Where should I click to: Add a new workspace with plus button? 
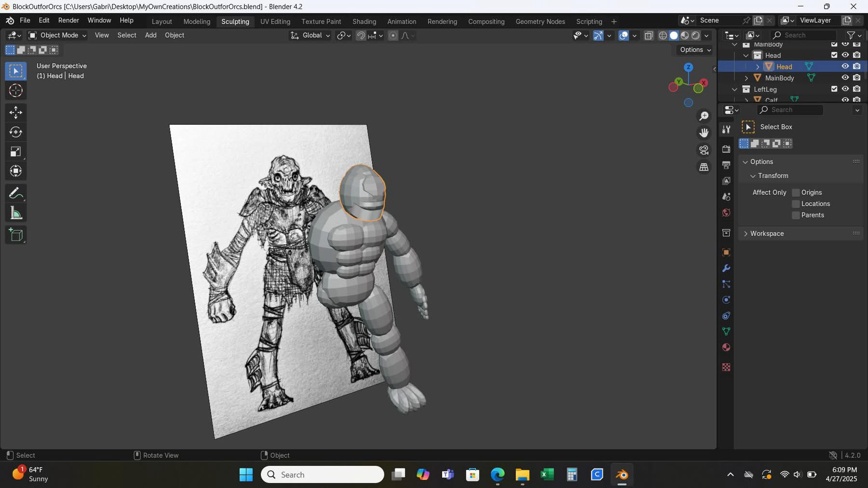tap(614, 22)
